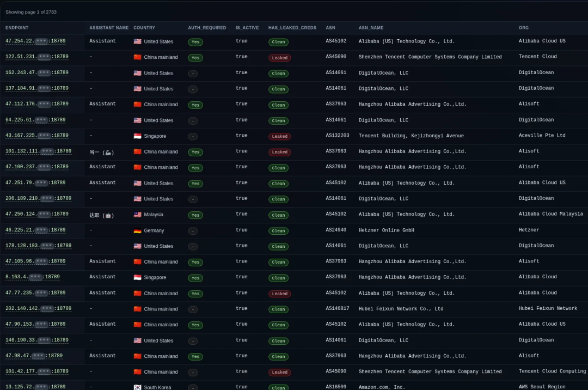Click the Clean badge in 47.254.22 row

tap(278, 41)
